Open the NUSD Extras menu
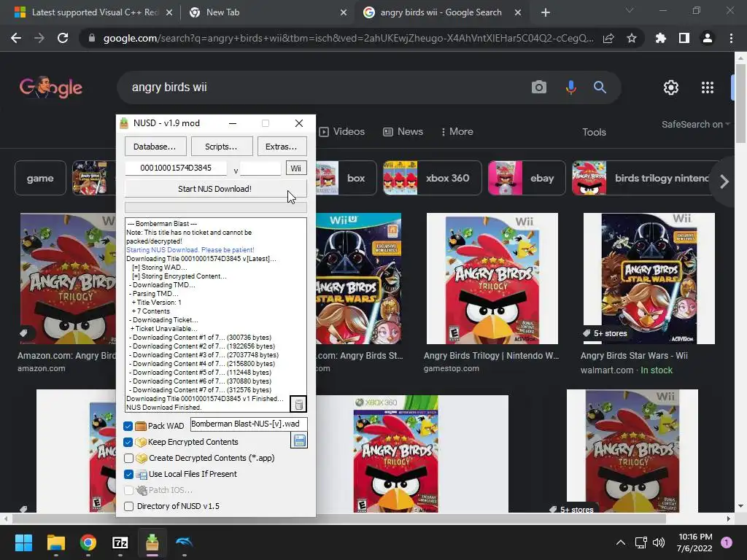The image size is (747, 560). (x=282, y=146)
